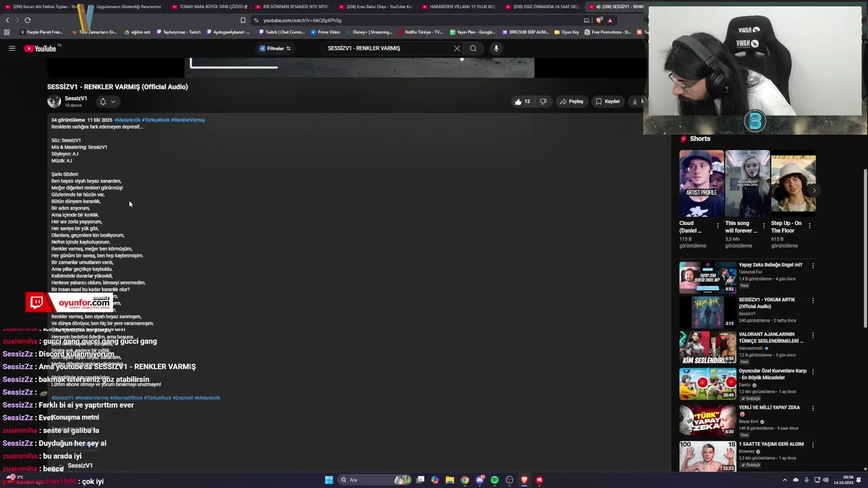Open Spotify from the taskbar

pyautogui.click(x=494, y=480)
